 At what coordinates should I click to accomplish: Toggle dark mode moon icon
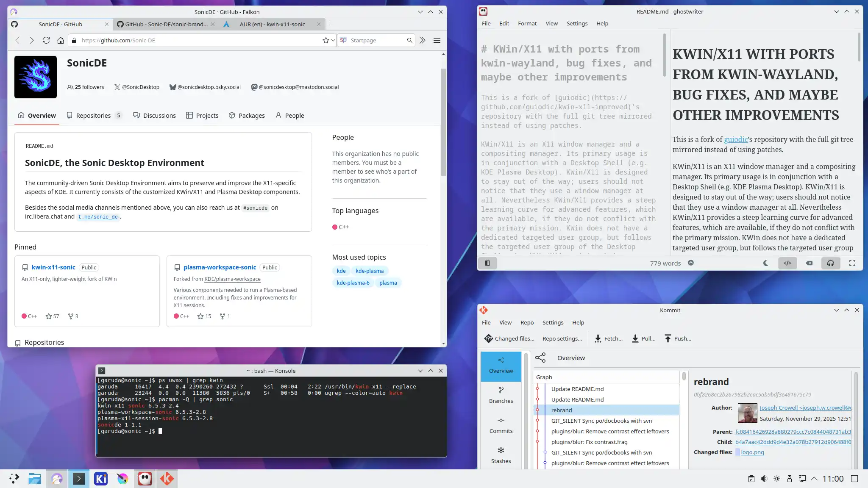tap(765, 263)
